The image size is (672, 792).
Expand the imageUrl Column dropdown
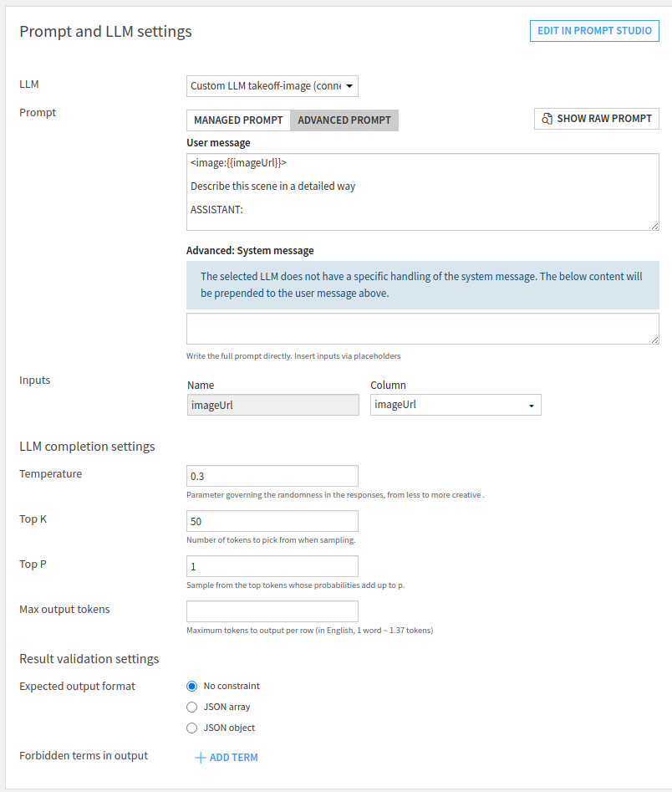coord(456,405)
